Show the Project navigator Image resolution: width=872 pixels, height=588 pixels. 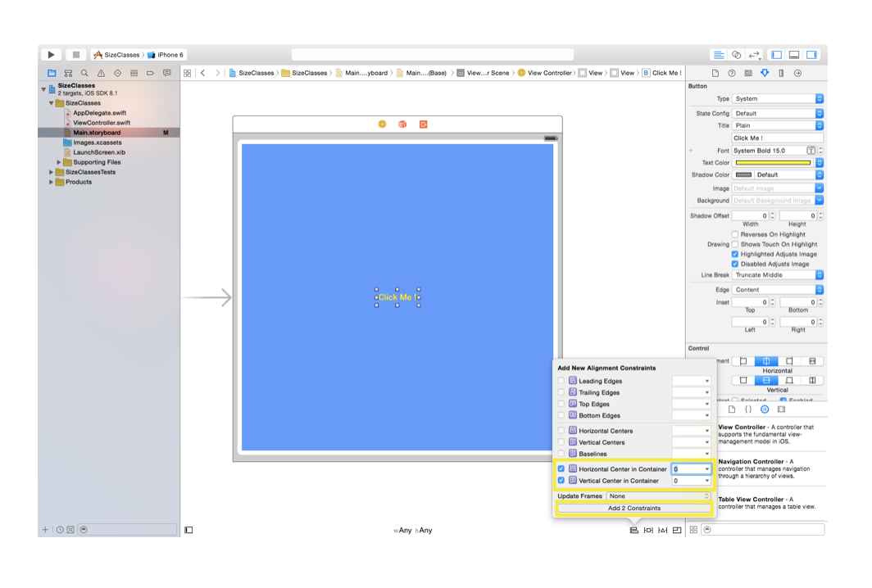52,74
